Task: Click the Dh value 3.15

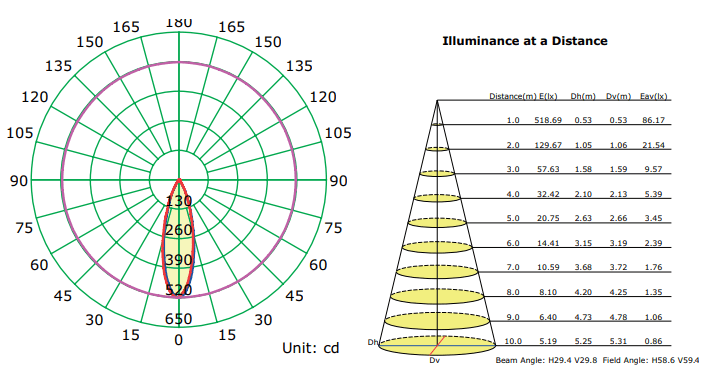Action: 583,243
